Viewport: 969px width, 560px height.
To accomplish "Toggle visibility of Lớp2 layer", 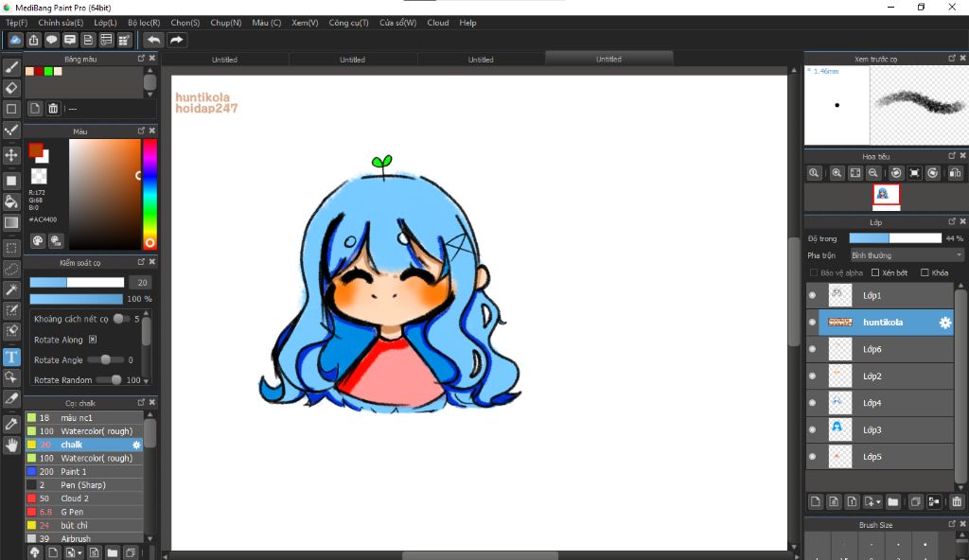I will [x=812, y=376].
